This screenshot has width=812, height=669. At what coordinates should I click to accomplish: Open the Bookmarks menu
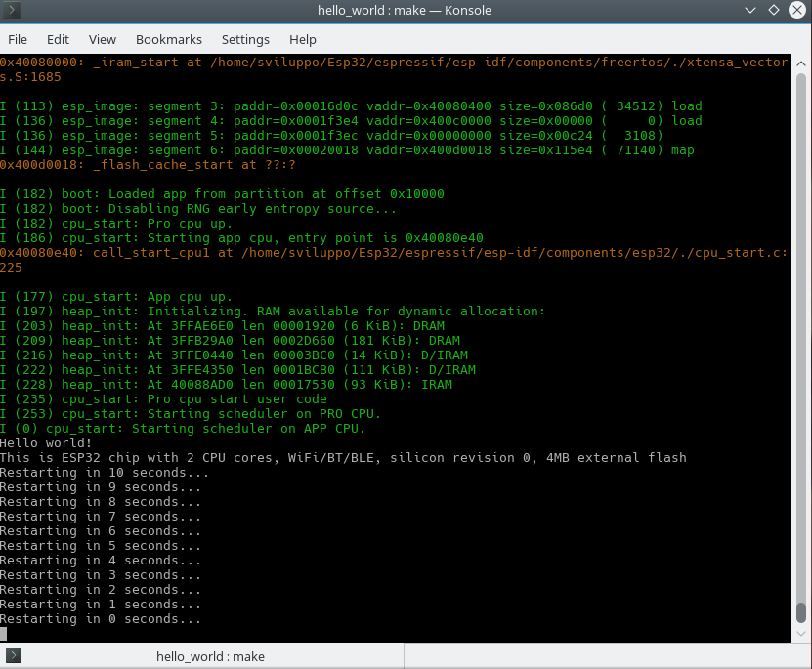169,39
